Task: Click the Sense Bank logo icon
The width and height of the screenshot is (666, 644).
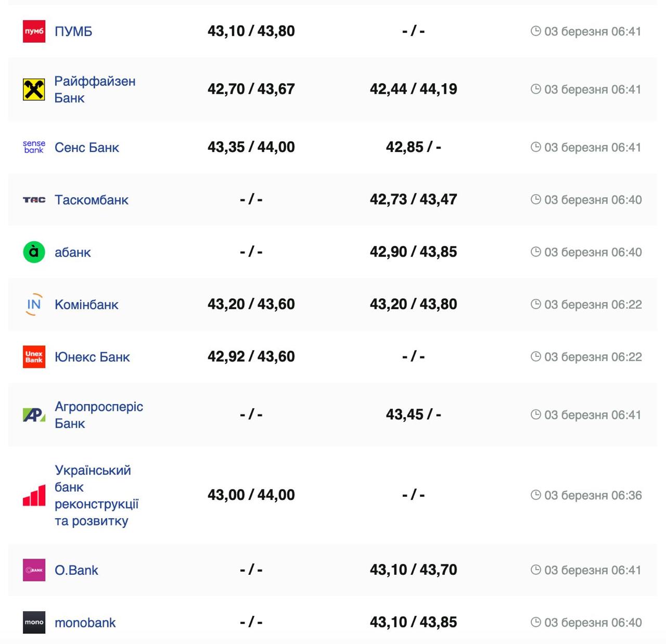Action: (x=34, y=147)
